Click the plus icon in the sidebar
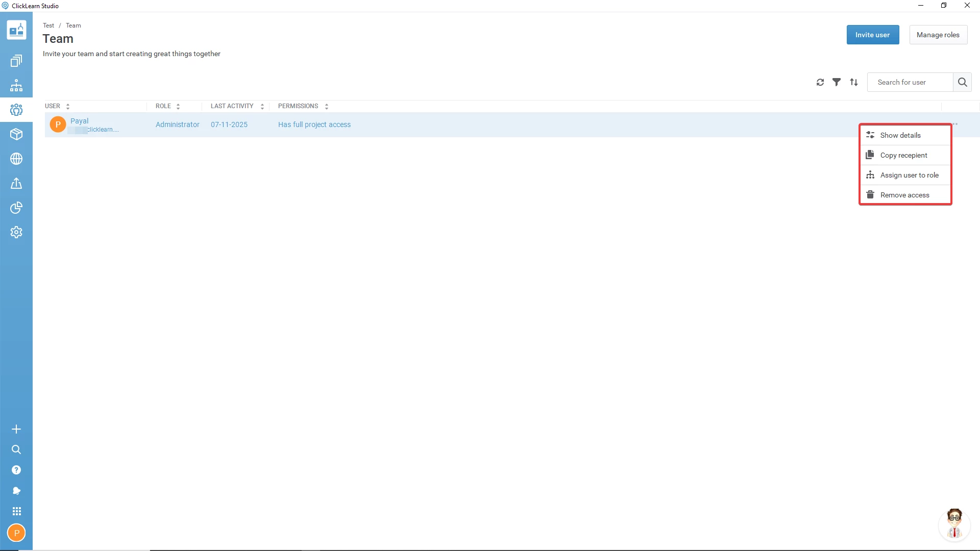 click(x=16, y=429)
